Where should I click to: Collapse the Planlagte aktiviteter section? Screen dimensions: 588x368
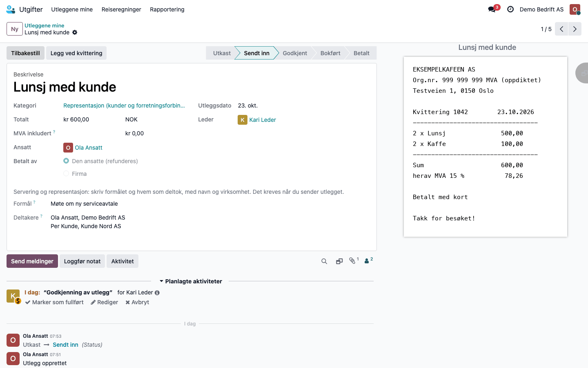191,281
